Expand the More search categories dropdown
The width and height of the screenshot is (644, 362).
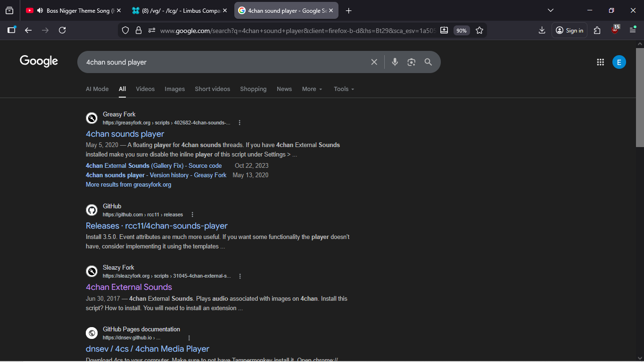pos(312,89)
